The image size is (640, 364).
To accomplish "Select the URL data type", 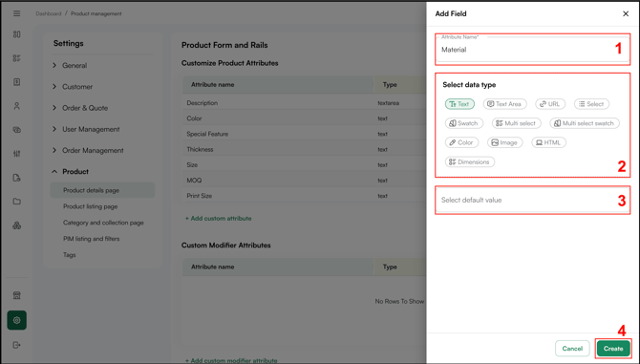I will [x=550, y=104].
